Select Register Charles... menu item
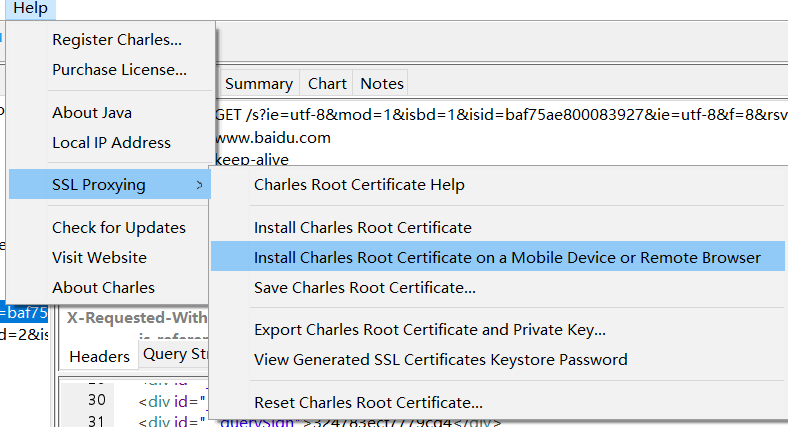Screen dimensions: 788x427 (x=110, y=40)
